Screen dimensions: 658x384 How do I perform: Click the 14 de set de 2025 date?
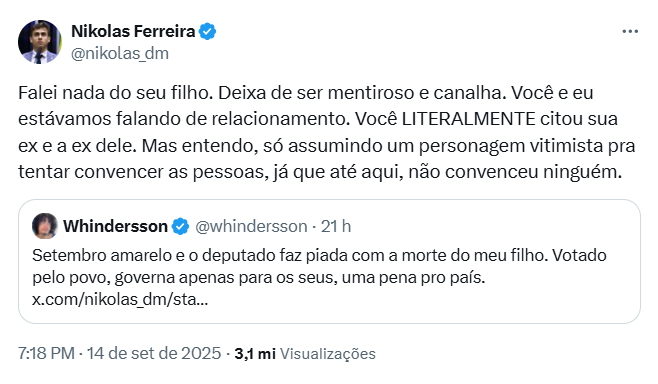pos(154,353)
